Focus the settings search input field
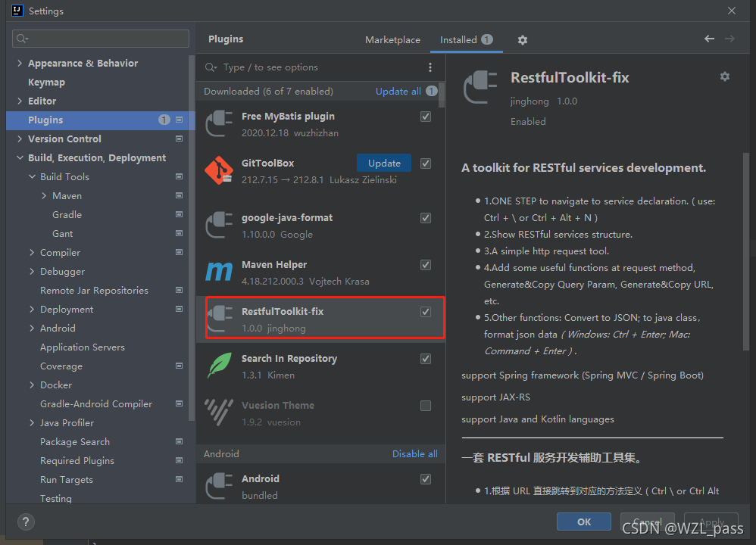Screen dimensions: 756x545 (x=101, y=39)
